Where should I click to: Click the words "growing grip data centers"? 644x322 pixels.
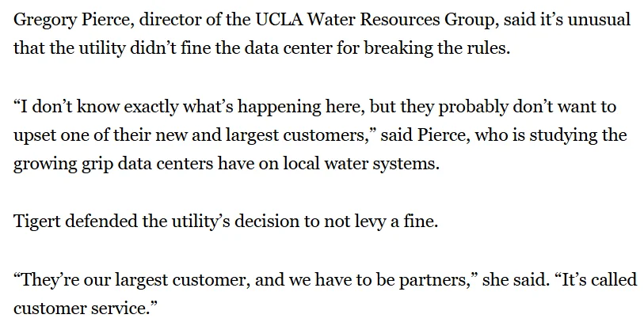coord(113,164)
